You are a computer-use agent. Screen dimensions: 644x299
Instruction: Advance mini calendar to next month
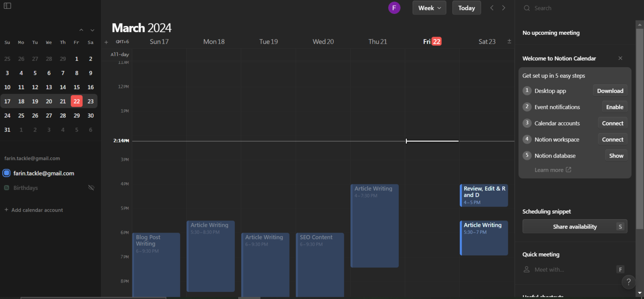click(92, 30)
